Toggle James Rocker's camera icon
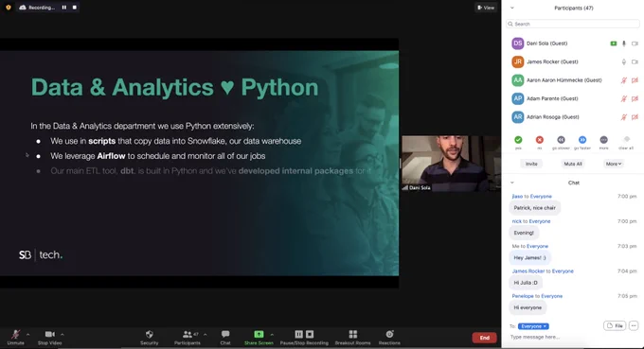The image size is (644, 349). pos(635,61)
